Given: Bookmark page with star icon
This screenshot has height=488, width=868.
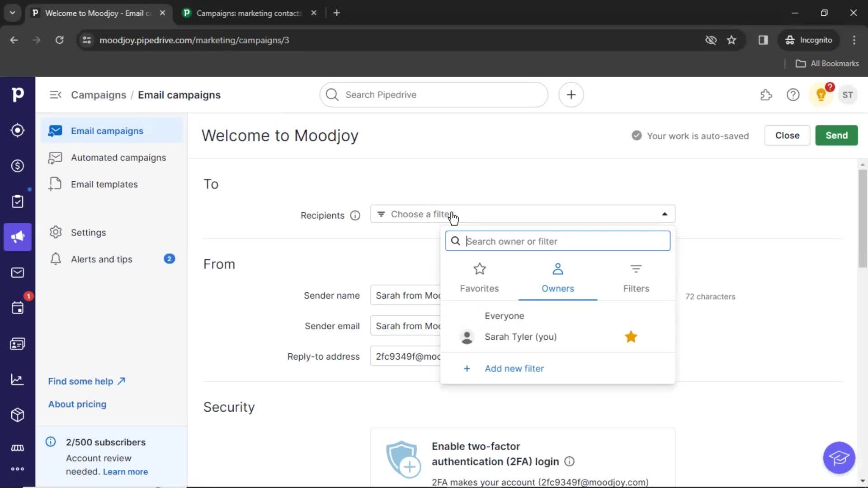Looking at the screenshot, I should (x=731, y=40).
